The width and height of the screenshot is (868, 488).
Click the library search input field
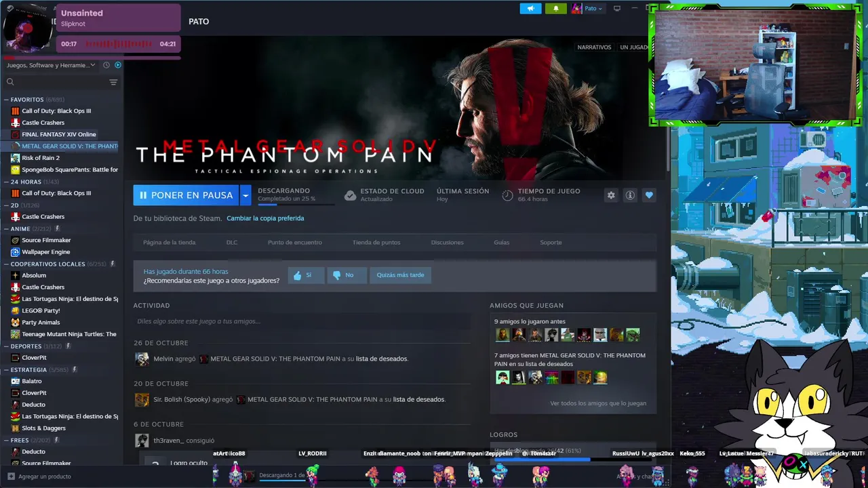pyautogui.click(x=61, y=82)
